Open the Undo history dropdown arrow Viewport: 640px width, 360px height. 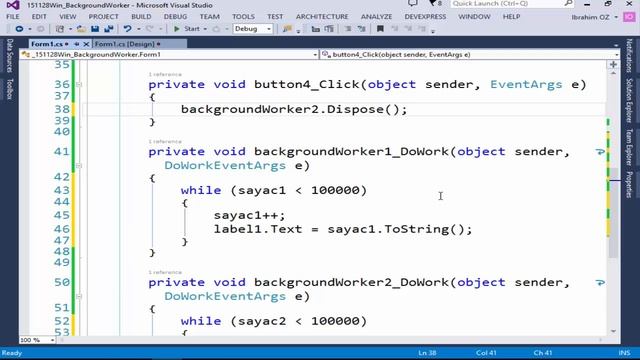click(x=139, y=29)
